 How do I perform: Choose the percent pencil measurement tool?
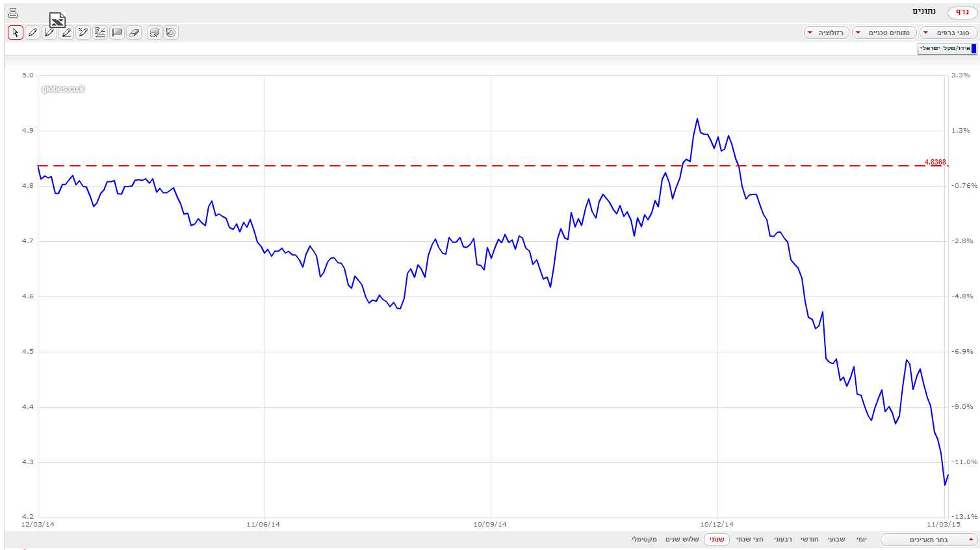click(83, 33)
